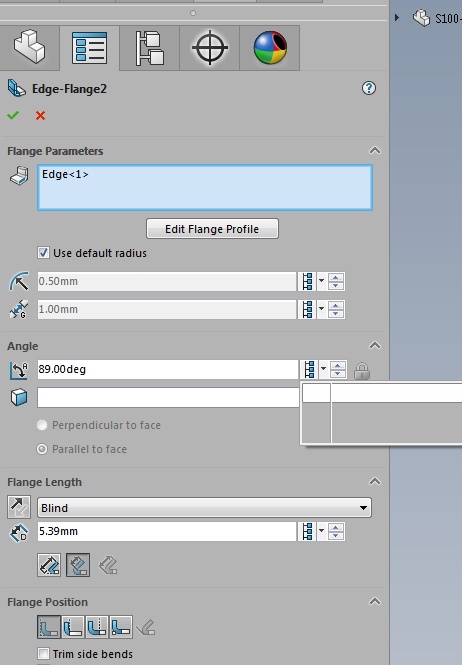Click the 89.00deg flange angle field
This screenshot has height=665, width=462.
tap(168, 369)
